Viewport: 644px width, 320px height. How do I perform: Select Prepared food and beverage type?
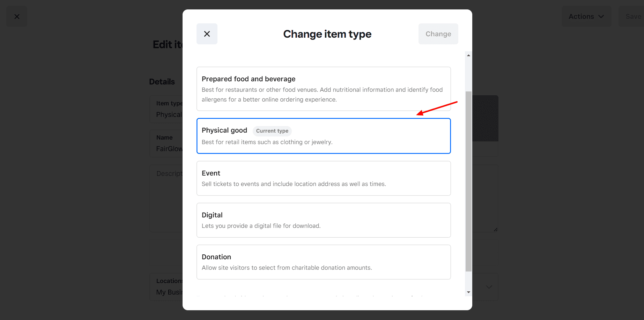point(323,89)
